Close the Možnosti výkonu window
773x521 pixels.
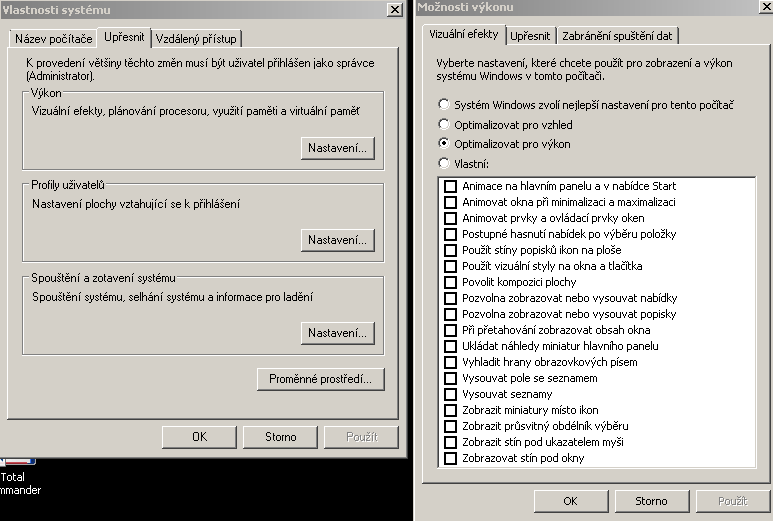point(767,6)
